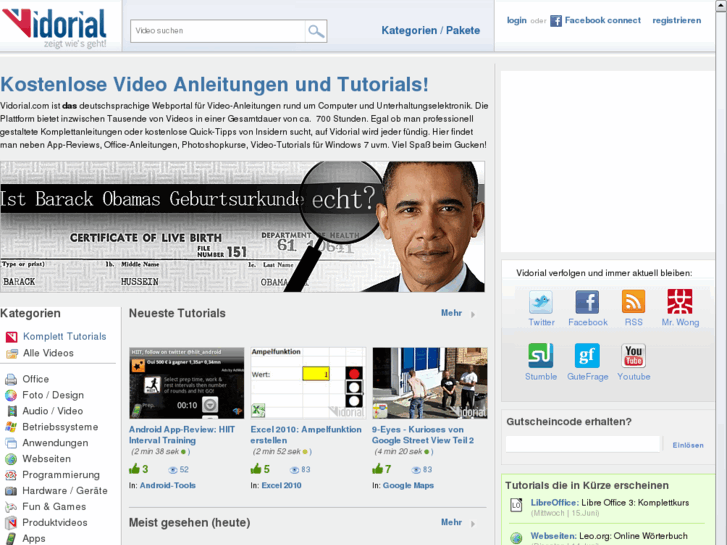This screenshot has width=727, height=545.
Task: Open the Youtube icon
Action: click(633, 355)
